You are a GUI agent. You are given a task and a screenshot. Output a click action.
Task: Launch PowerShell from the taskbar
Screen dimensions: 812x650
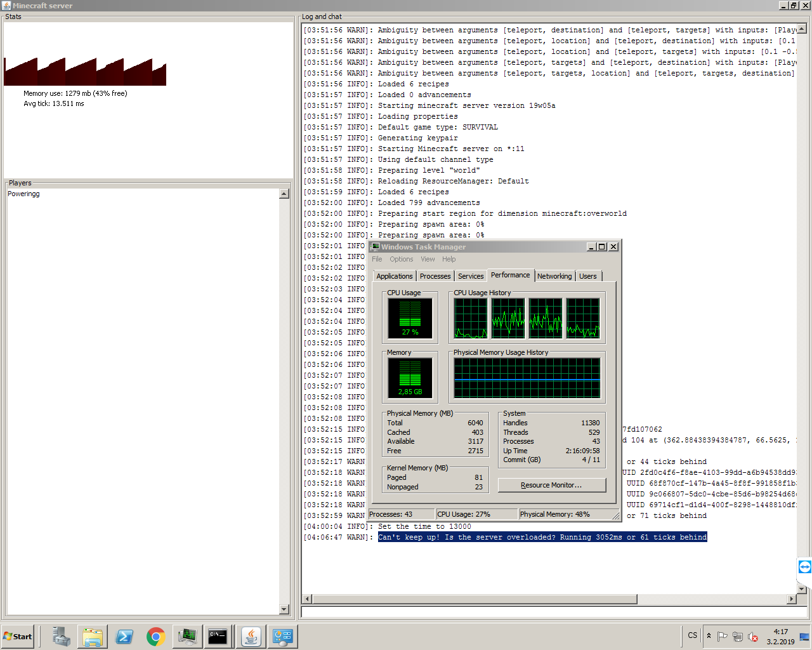124,636
